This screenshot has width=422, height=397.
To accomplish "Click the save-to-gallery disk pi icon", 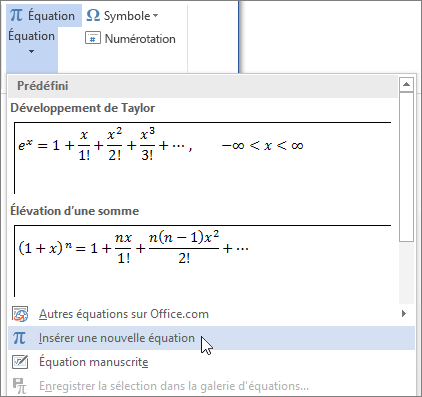I will (x=19, y=386).
